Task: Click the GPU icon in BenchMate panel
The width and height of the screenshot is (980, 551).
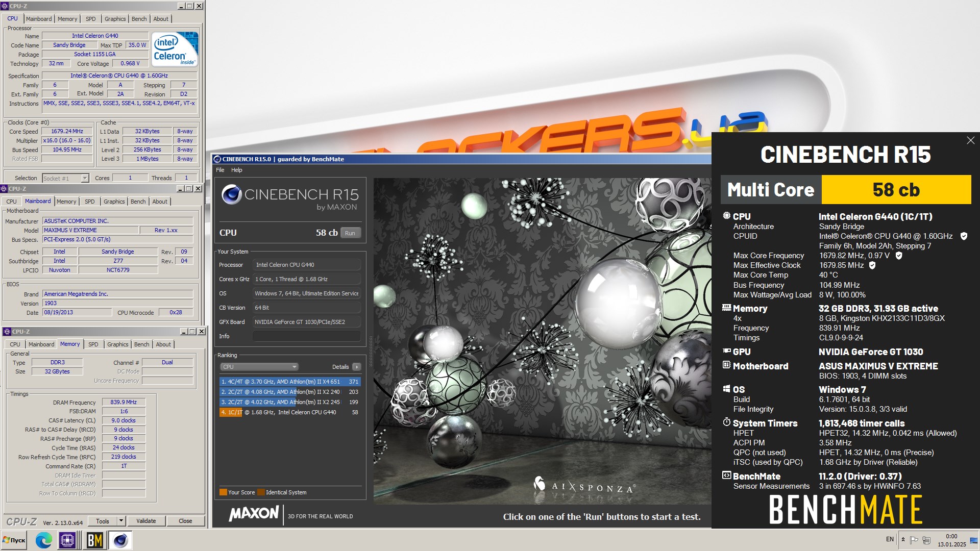Action: point(727,351)
